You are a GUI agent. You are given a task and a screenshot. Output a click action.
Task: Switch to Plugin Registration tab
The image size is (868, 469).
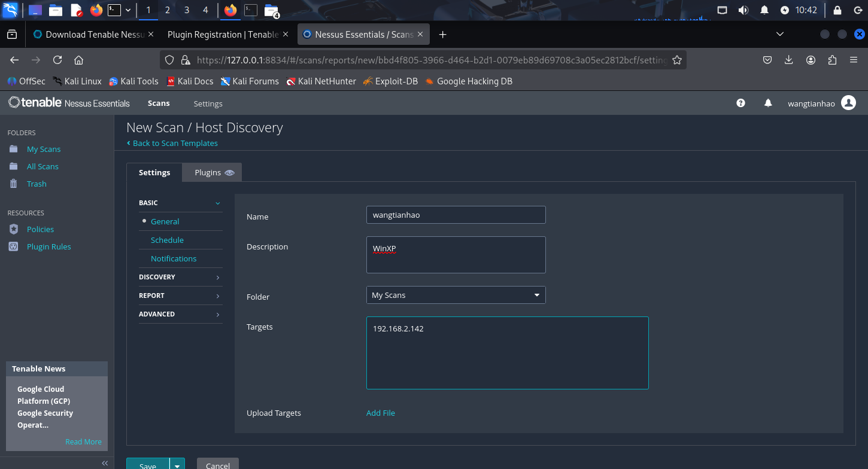click(227, 35)
